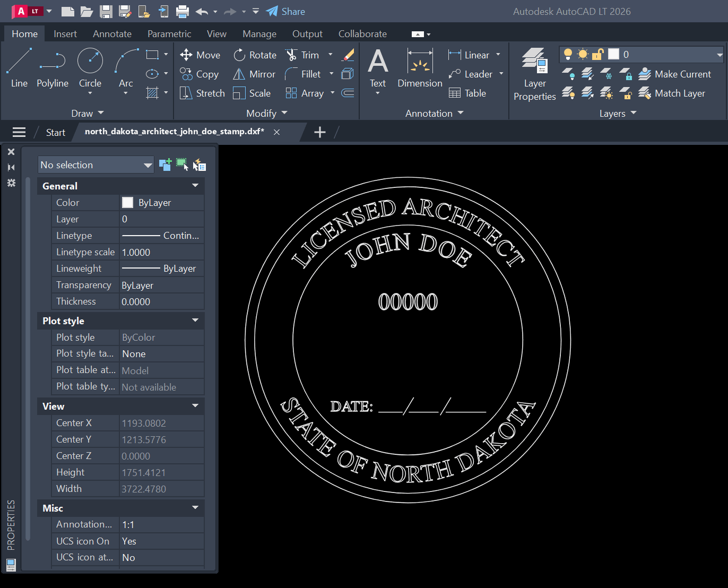Click the Select Objects icon in Properties
The height and width of the screenshot is (588, 728).
point(182,165)
